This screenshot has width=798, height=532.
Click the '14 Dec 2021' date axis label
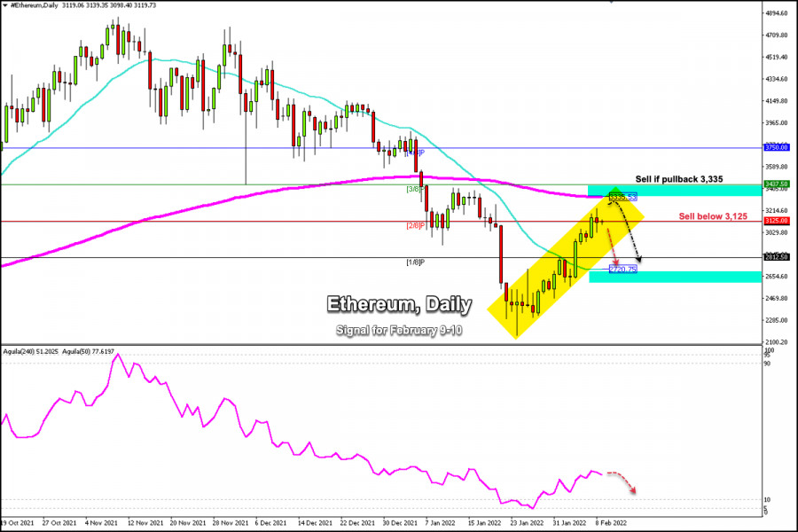pyautogui.click(x=315, y=523)
